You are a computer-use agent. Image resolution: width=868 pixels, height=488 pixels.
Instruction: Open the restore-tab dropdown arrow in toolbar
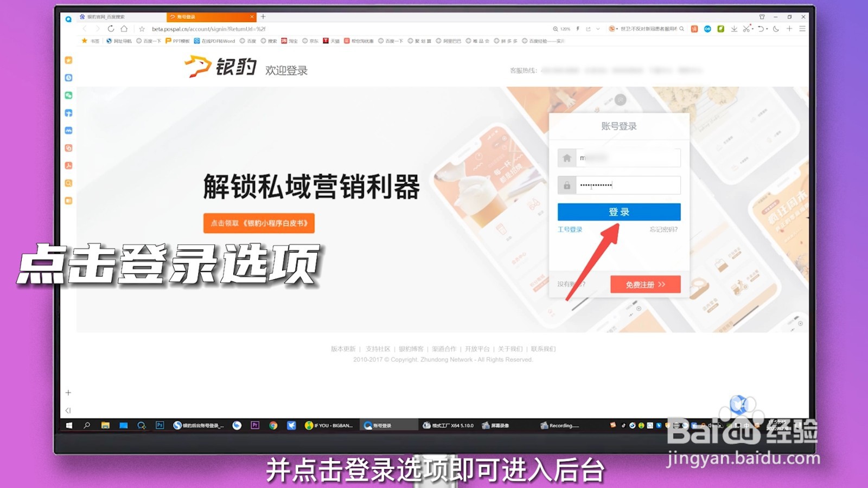tap(761, 29)
